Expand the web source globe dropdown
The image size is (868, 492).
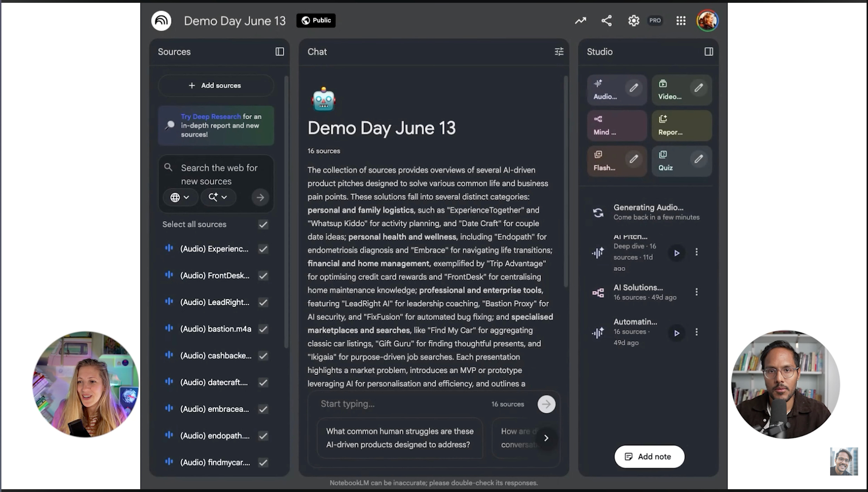coord(180,197)
